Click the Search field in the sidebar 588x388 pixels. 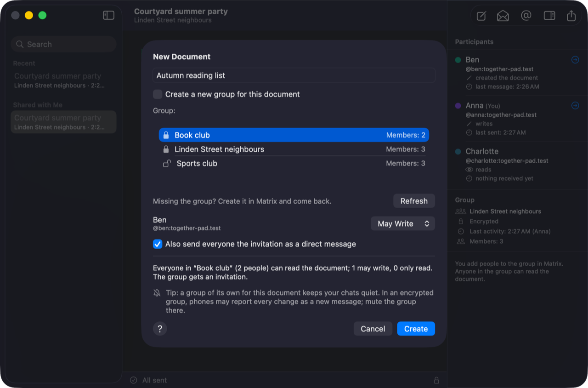(x=63, y=44)
